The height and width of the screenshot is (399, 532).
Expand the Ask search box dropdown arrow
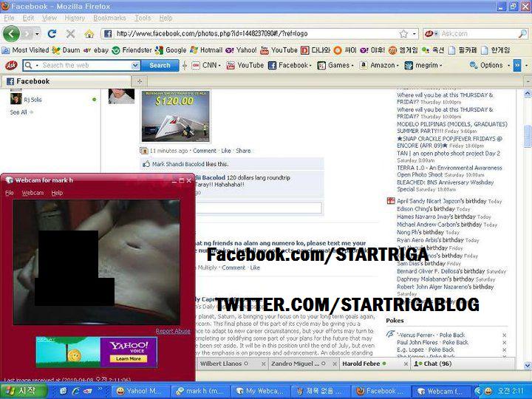tap(135, 65)
